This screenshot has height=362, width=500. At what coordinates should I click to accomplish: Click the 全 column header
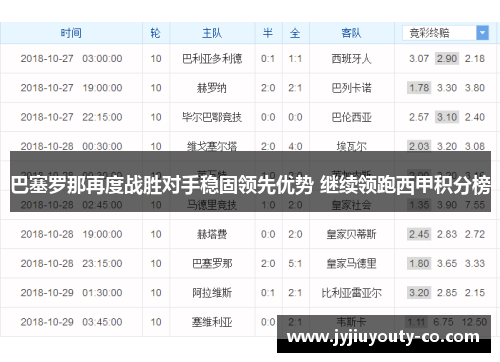pos(295,33)
